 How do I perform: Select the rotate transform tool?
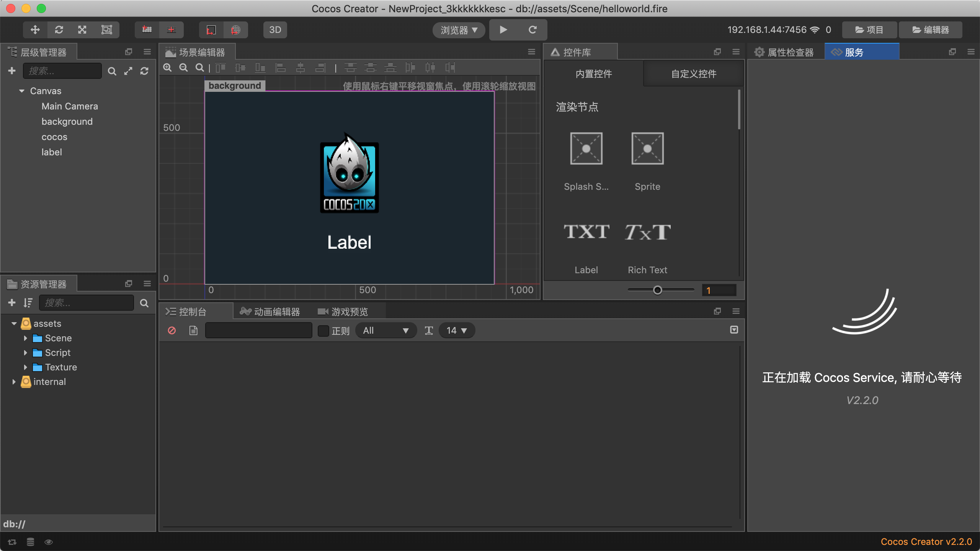click(x=59, y=30)
